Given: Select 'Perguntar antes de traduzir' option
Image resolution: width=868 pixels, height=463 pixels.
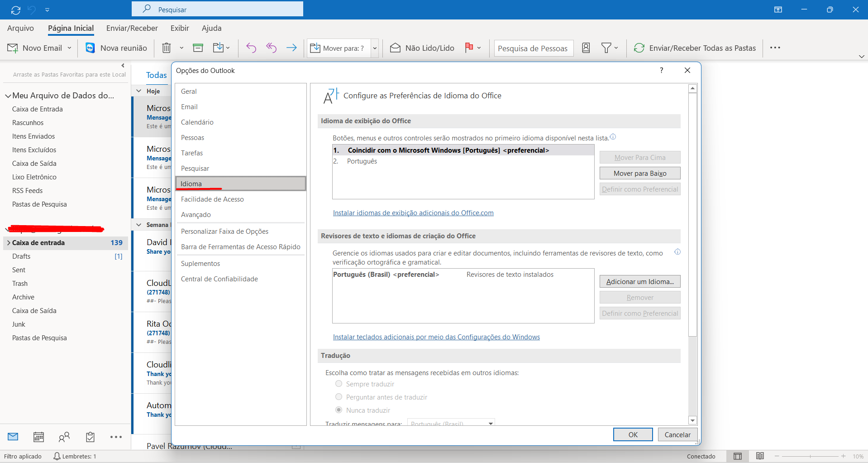Looking at the screenshot, I should click(x=339, y=397).
